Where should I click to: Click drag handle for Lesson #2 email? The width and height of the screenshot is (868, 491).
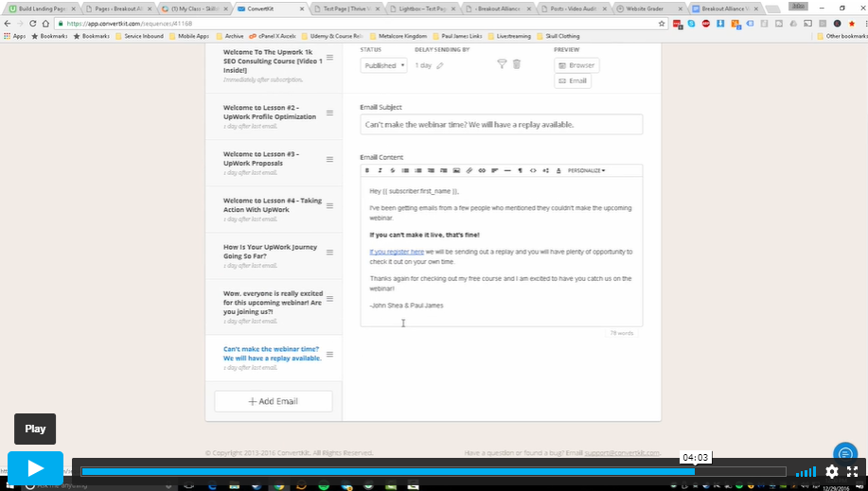pos(329,113)
